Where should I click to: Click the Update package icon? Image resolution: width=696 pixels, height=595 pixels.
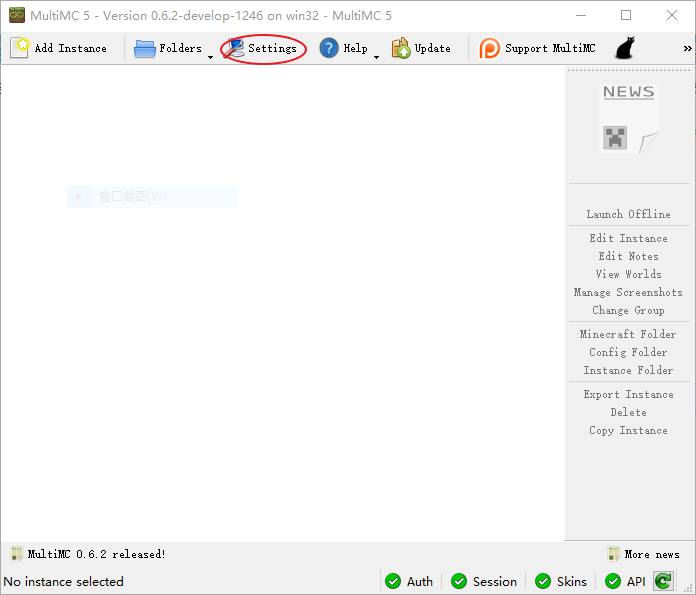401,48
